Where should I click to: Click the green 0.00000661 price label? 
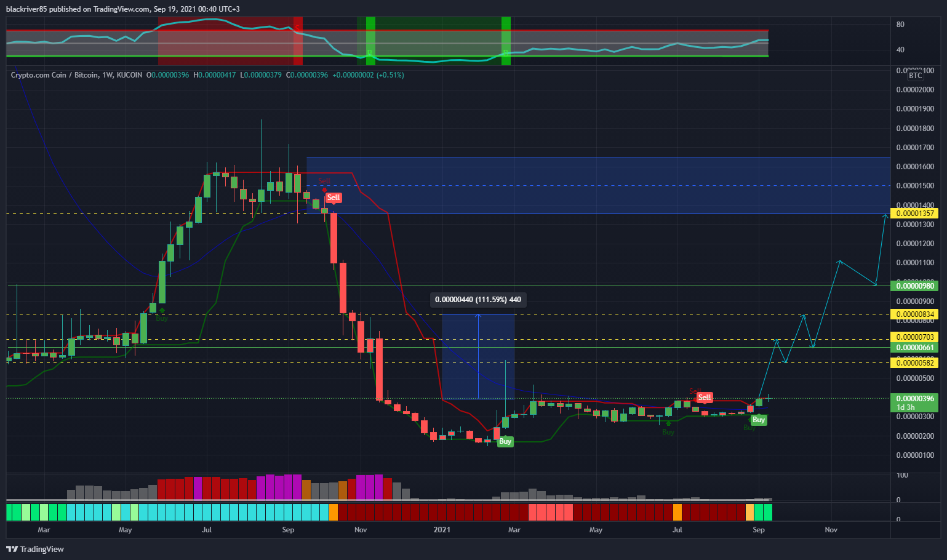(x=915, y=348)
